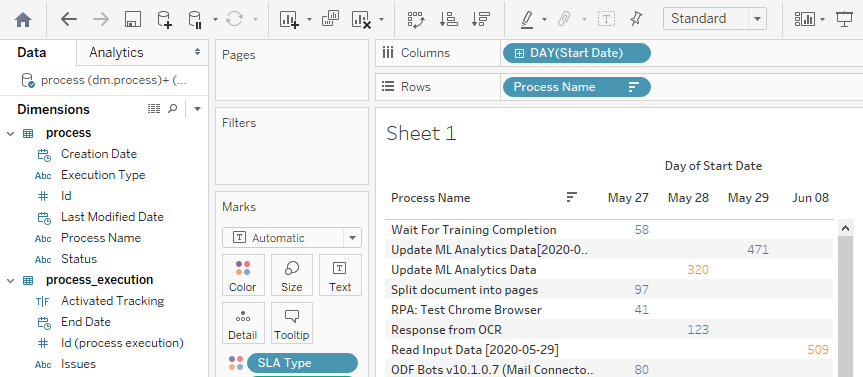Toggle show mark labels icon
863x377 pixels.
[x=607, y=19]
